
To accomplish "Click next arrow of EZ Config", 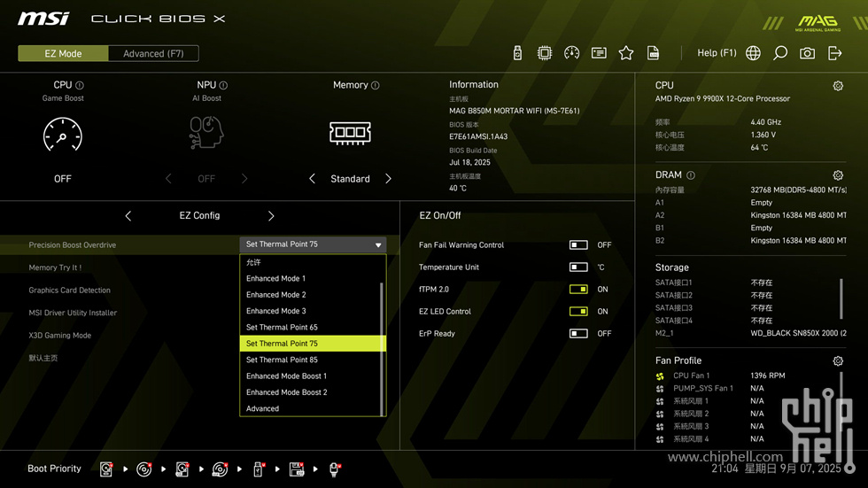I will (271, 216).
